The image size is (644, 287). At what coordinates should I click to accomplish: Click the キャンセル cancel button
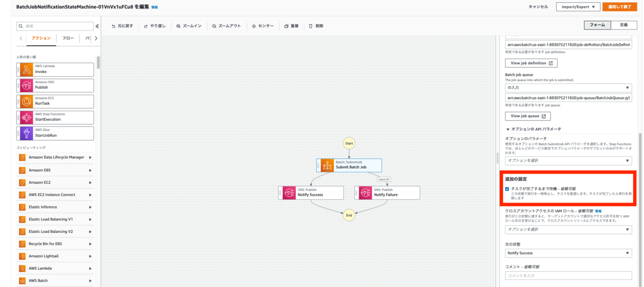point(538,7)
